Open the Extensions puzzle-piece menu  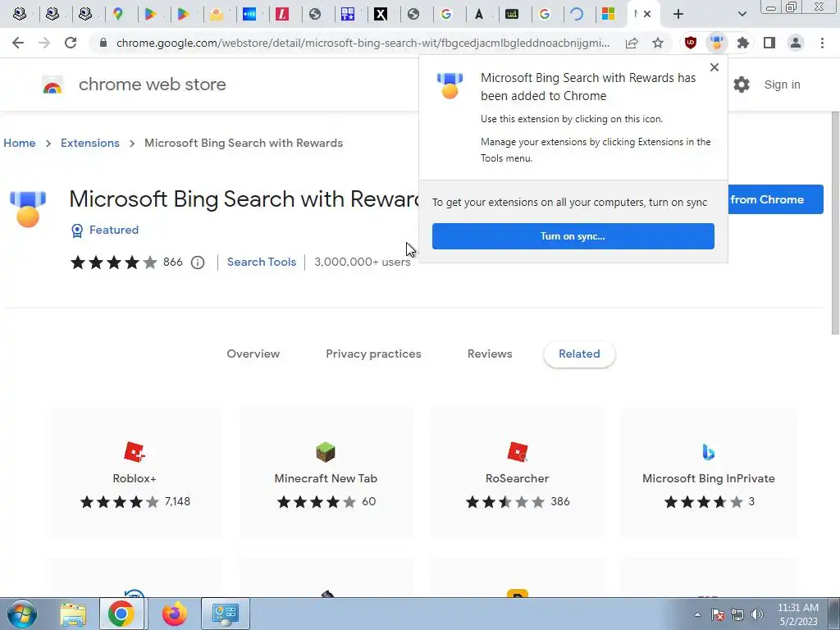click(x=743, y=43)
